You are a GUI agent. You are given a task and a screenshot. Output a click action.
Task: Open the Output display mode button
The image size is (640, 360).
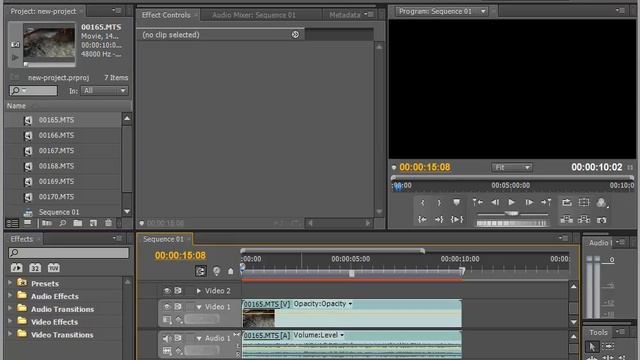(601, 202)
